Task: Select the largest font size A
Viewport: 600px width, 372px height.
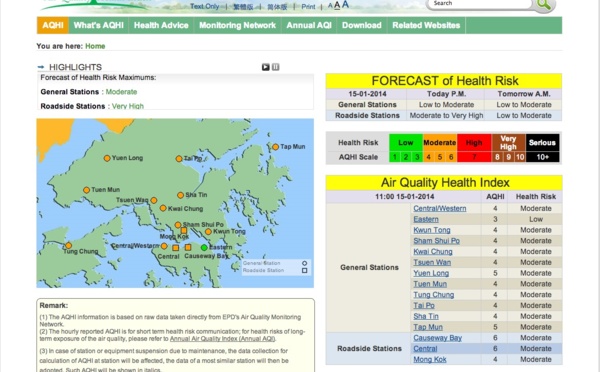Action: 345,5
